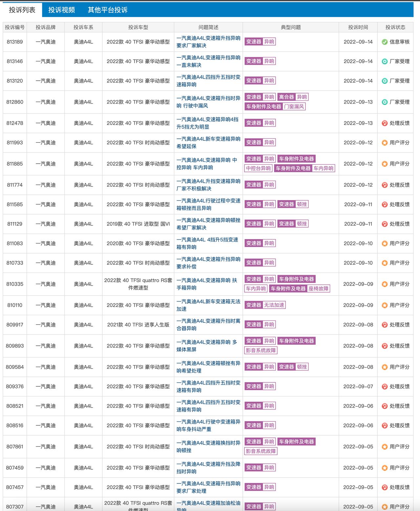
Task: Click the 处理反馈 status icon for complaint 811774
Action: coord(385,185)
